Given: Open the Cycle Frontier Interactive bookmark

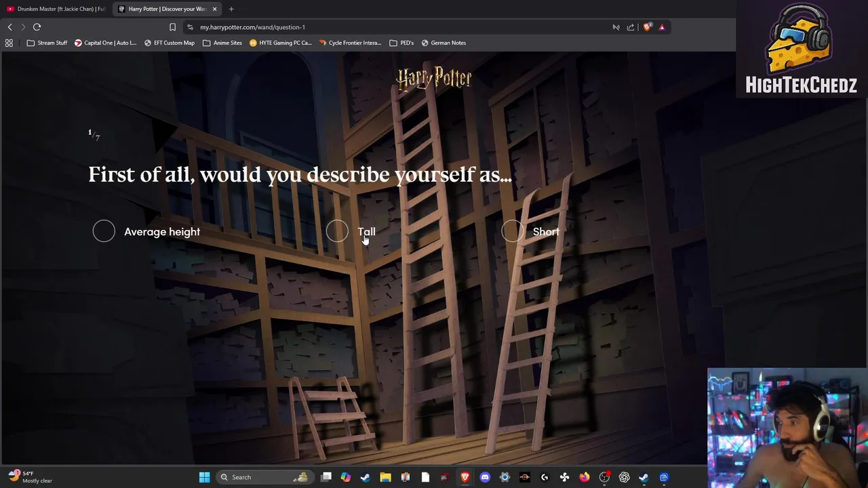Looking at the screenshot, I should tap(349, 43).
